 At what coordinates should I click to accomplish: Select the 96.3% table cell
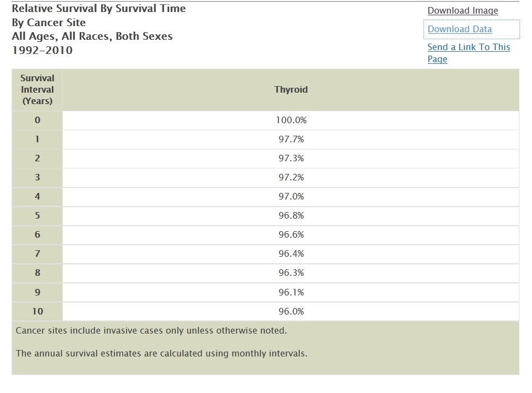tap(291, 273)
